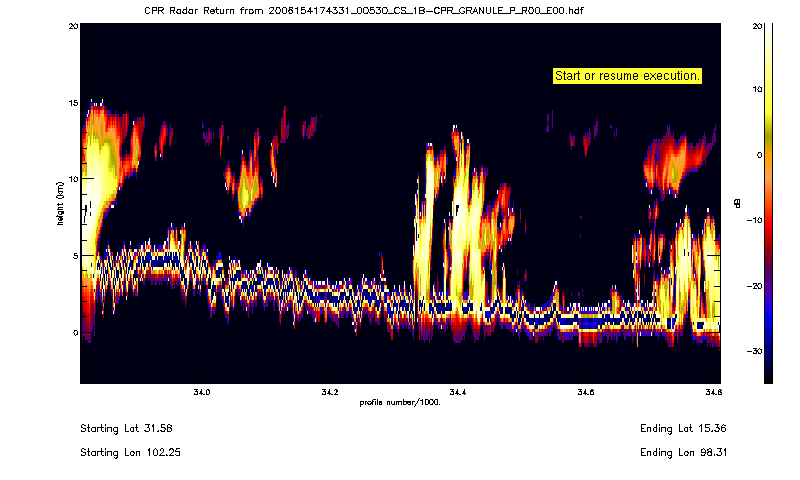Click the 34.0 tick on the x-axis
800x480 pixels.
[202, 392]
